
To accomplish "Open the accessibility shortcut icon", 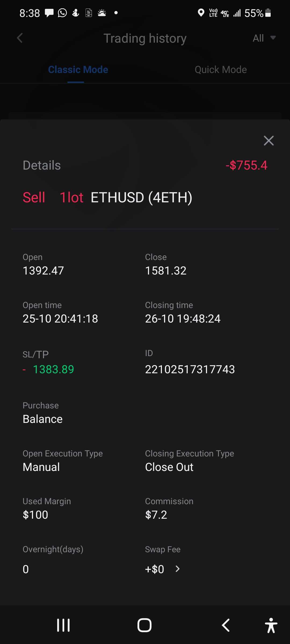I will [271, 625].
